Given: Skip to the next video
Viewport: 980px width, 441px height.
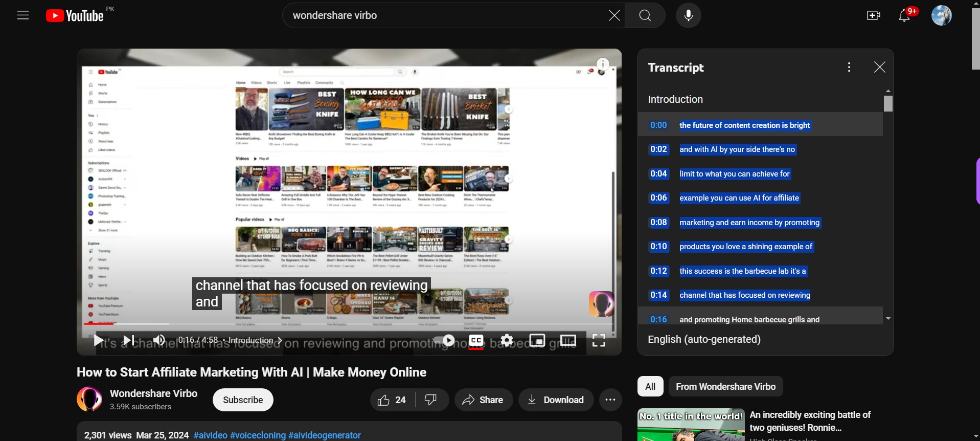Looking at the screenshot, I should point(129,340).
